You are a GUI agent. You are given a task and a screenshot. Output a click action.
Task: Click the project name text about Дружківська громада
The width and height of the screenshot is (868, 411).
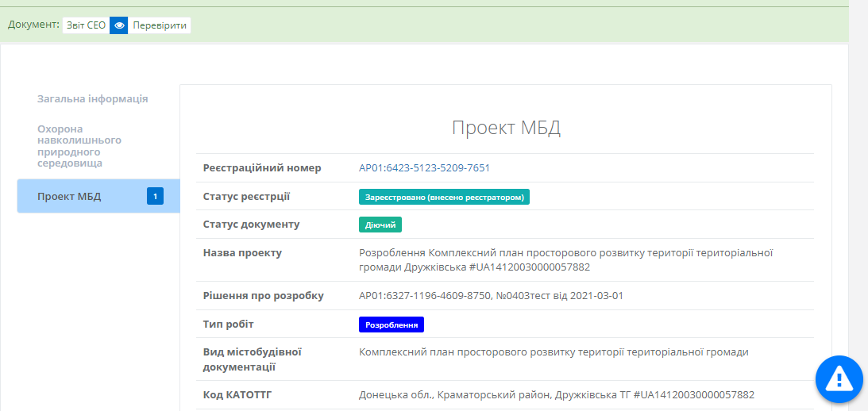pyautogui.click(x=565, y=259)
